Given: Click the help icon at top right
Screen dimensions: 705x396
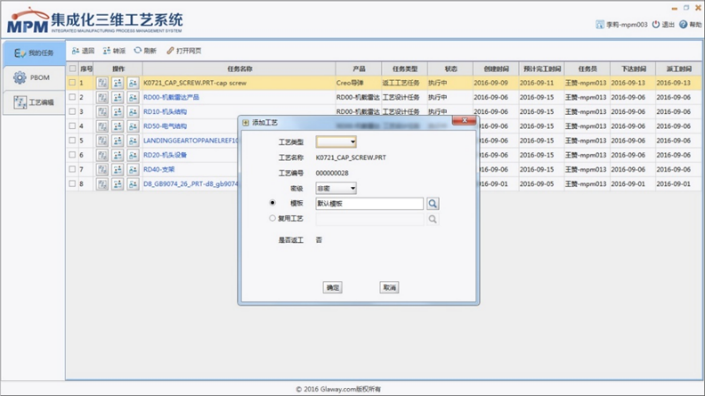Looking at the screenshot, I should [x=683, y=24].
